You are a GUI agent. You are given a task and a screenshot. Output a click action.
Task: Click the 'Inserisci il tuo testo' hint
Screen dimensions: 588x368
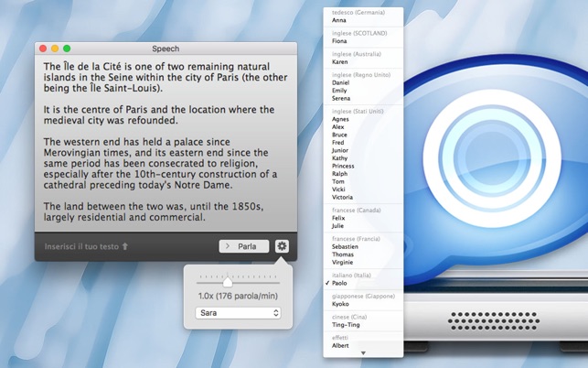click(86, 247)
